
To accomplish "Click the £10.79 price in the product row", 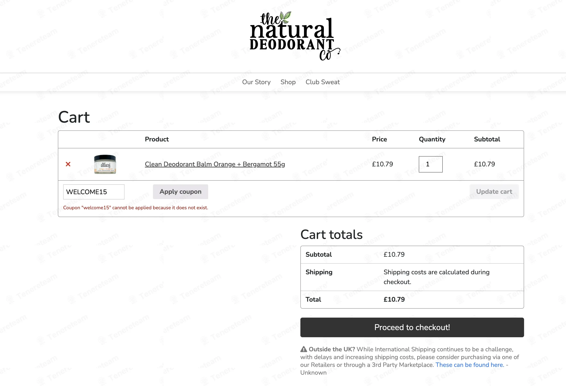I will coord(383,164).
